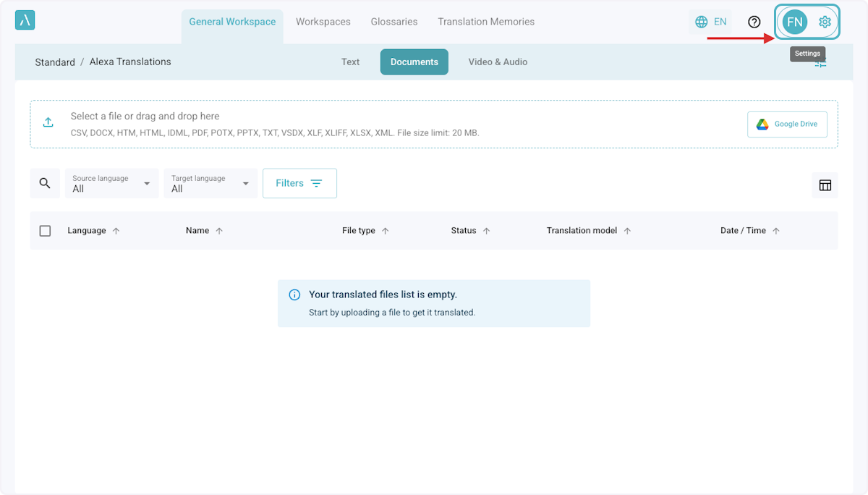Select the Video & Audio tab
The height and width of the screenshot is (495, 868).
pyautogui.click(x=498, y=62)
